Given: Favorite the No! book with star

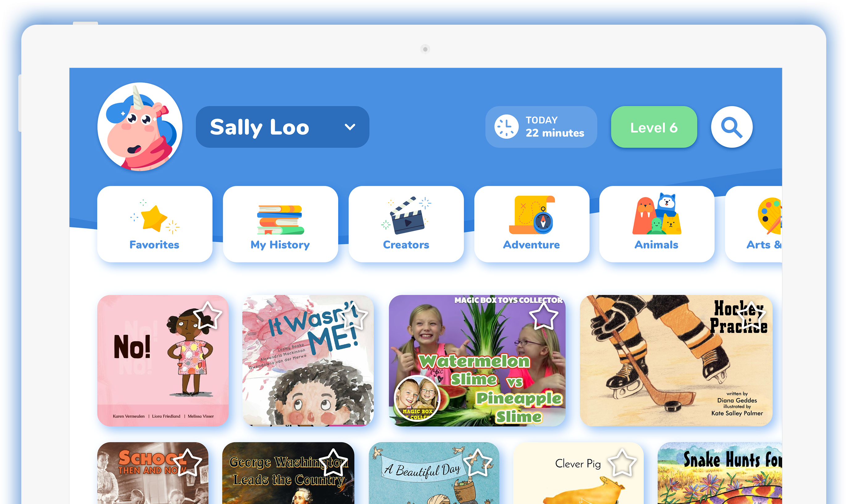Looking at the screenshot, I should (207, 315).
